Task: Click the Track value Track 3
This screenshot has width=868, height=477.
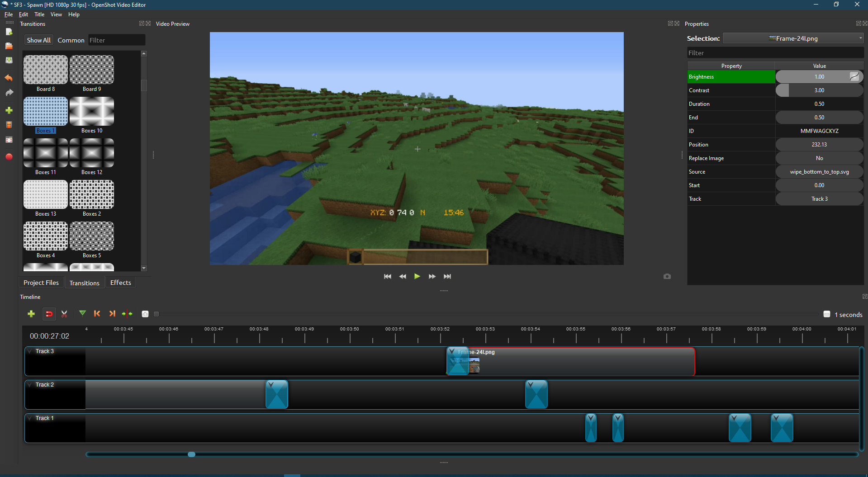Action: [x=819, y=199]
